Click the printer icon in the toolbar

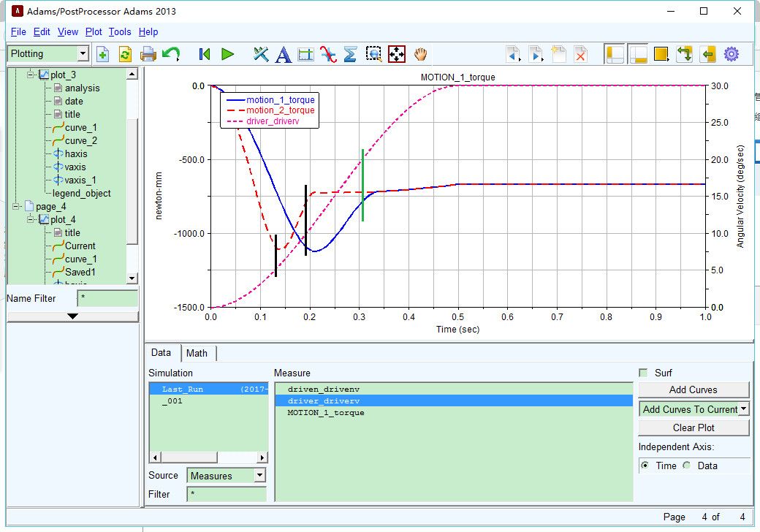pyautogui.click(x=148, y=54)
